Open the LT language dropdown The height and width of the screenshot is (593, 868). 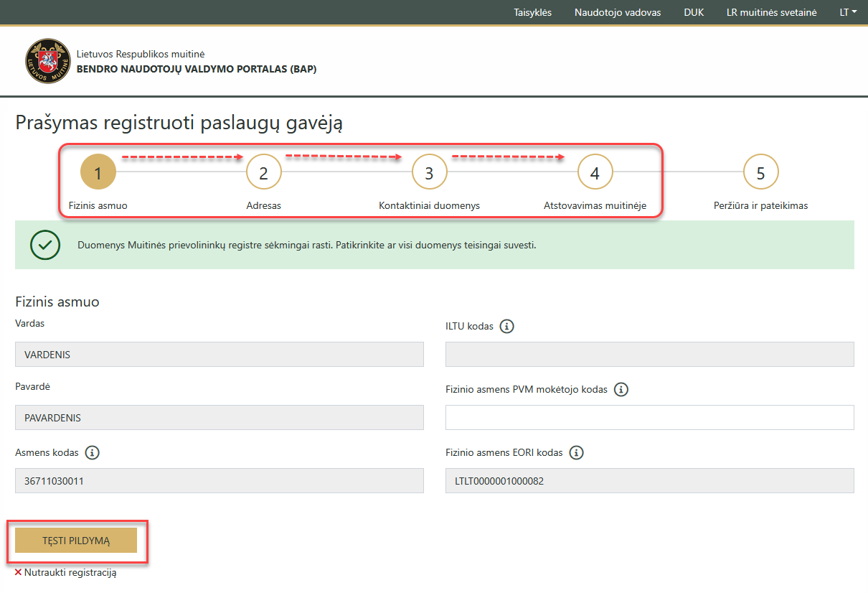tap(847, 12)
